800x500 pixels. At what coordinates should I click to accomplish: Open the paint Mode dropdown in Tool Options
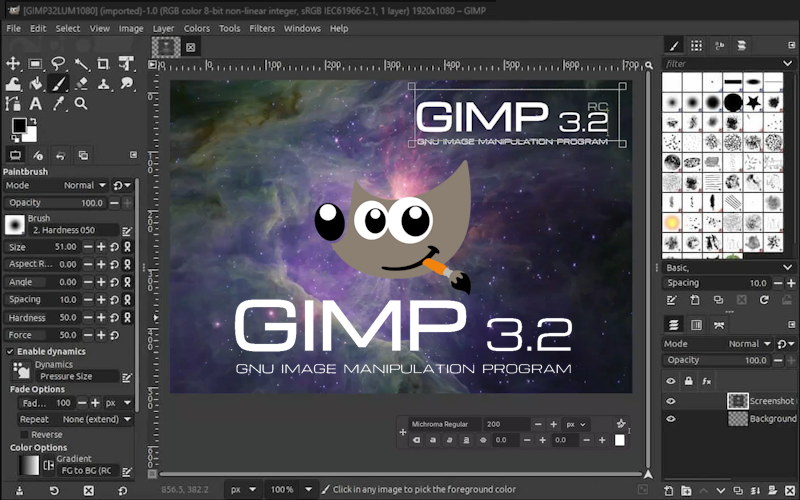(x=84, y=185)
